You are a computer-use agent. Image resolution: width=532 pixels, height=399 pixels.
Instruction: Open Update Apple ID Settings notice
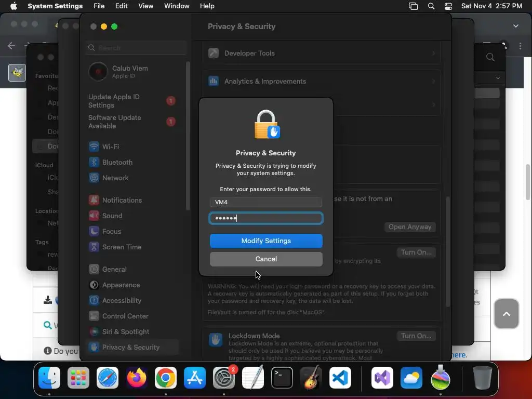click(132, 101)
